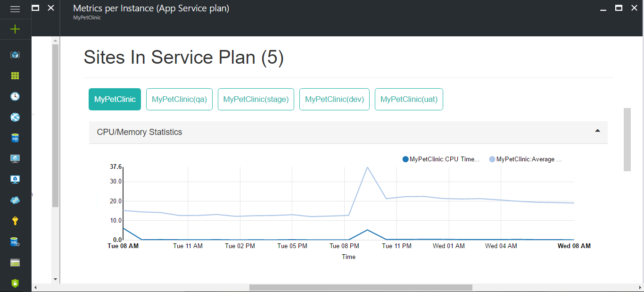Click the left blade vertical scrollbar thumb

click(55, 126)
